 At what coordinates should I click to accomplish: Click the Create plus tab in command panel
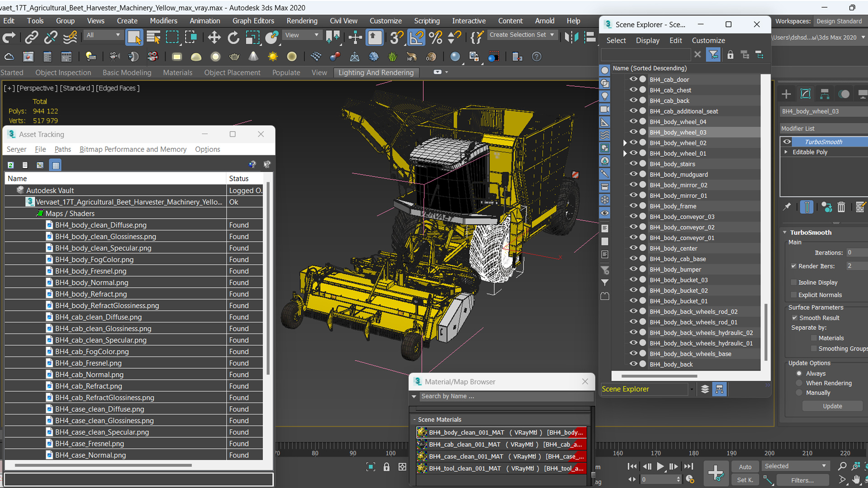[x=786, y=94]
